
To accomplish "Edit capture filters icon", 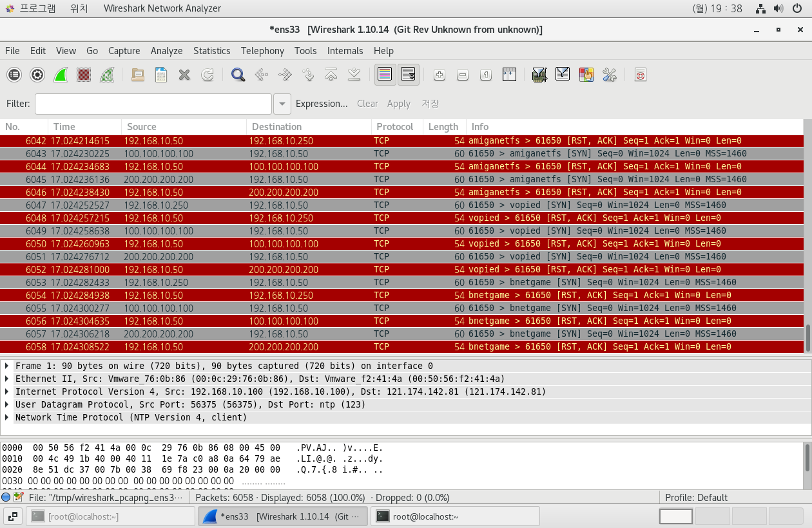I will click(x=539, y=75).
